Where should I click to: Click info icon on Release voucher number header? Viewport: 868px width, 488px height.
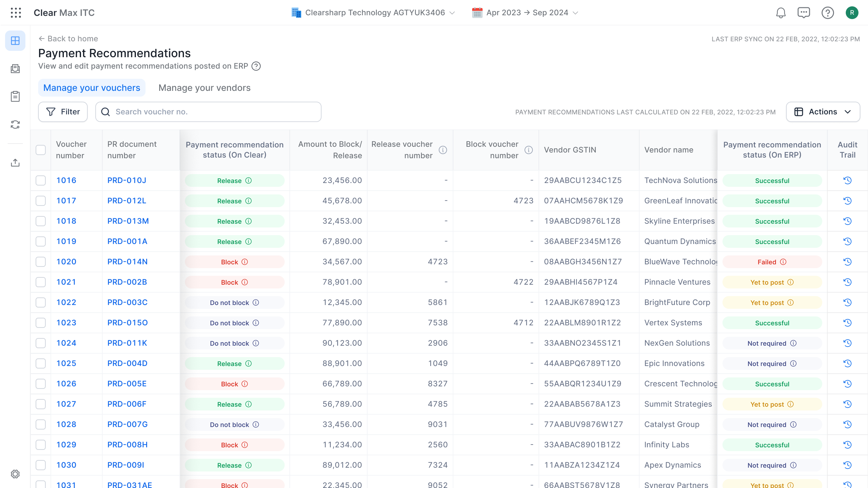tap(443, 150)
